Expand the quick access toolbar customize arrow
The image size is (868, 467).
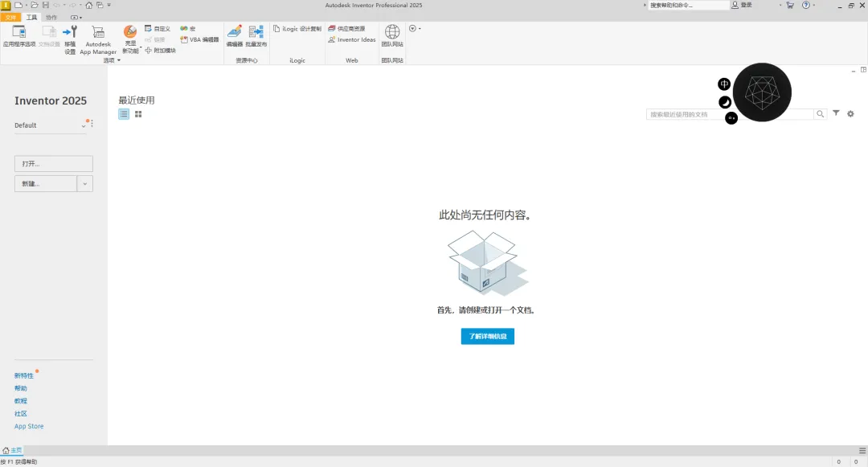coord(109,5)
